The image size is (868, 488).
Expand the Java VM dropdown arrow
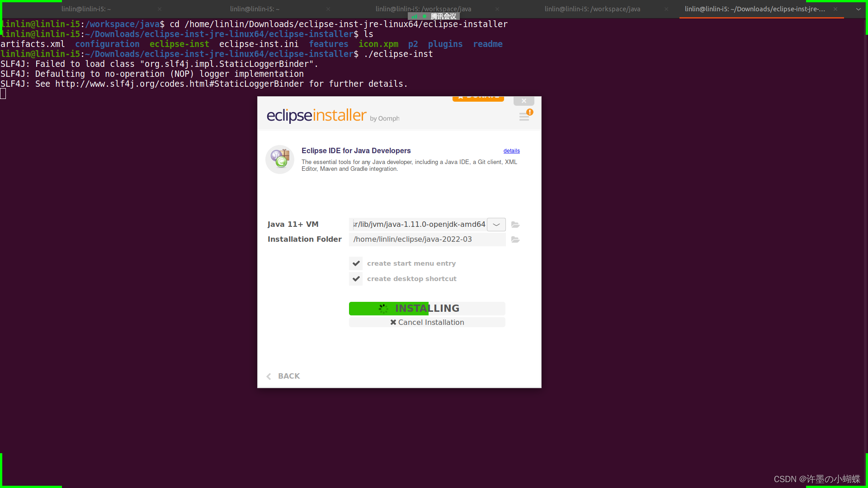496,225
